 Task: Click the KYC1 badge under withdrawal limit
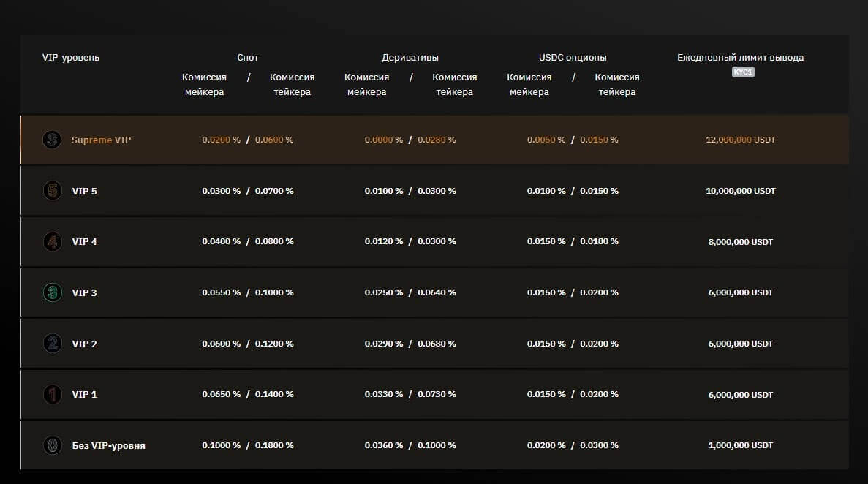743,72
